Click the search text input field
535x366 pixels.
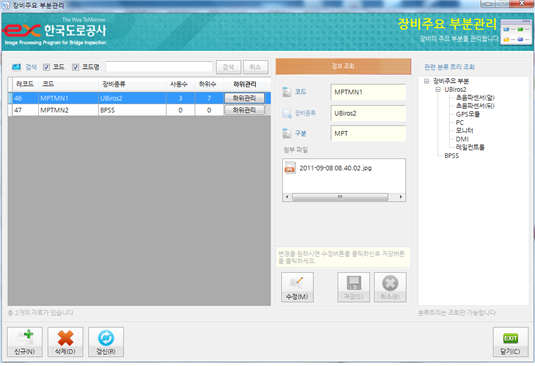pyautogui.click(x=159, y=67)
